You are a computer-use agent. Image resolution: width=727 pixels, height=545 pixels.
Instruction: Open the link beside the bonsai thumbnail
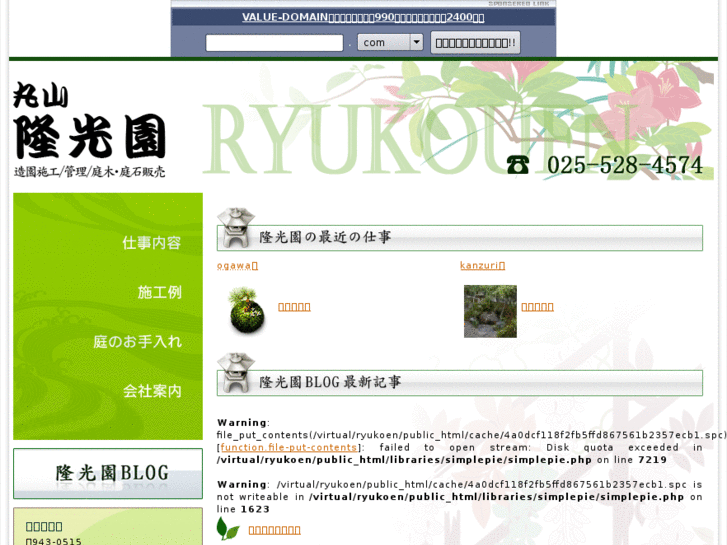coord(294,307)
